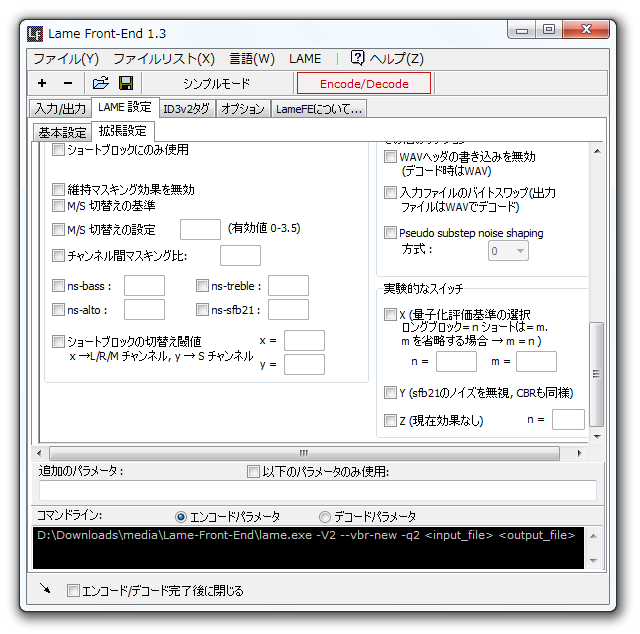Click the help question mark icon
The height and width of the screenshot is (634, 640).
tap(357, 58)
